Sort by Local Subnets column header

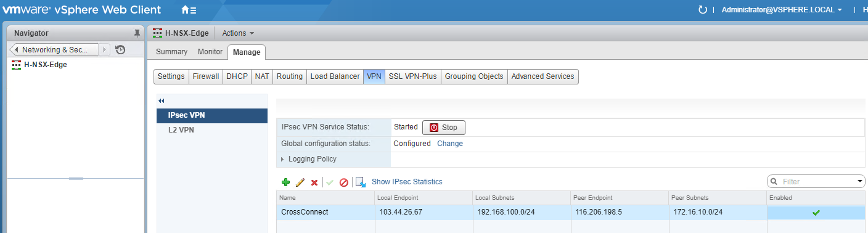pyautogui.click(x=522, y=198)
